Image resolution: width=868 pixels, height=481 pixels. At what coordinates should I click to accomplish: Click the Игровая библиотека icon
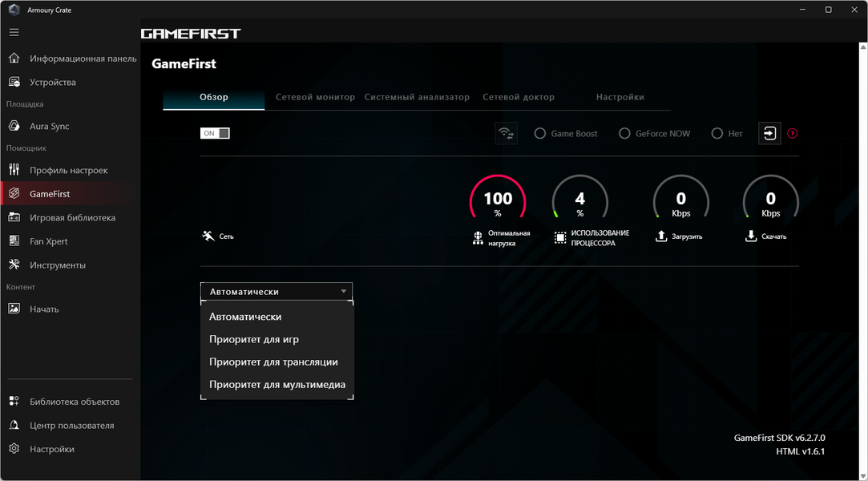pyautogui.click(x=14, y=217)
